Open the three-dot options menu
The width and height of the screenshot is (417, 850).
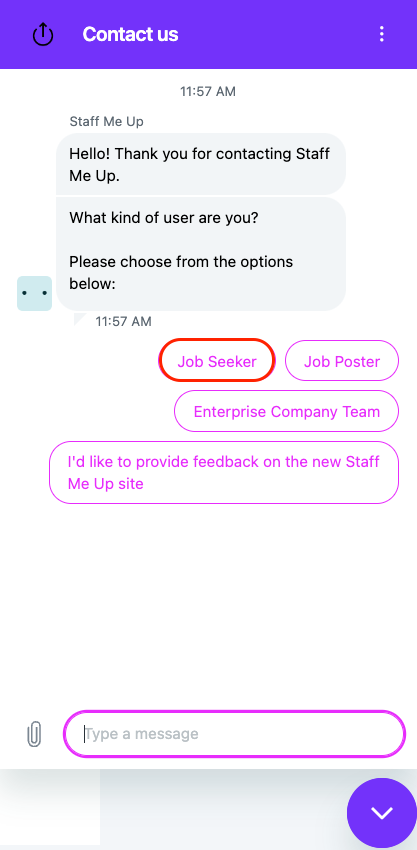point(382,34)
